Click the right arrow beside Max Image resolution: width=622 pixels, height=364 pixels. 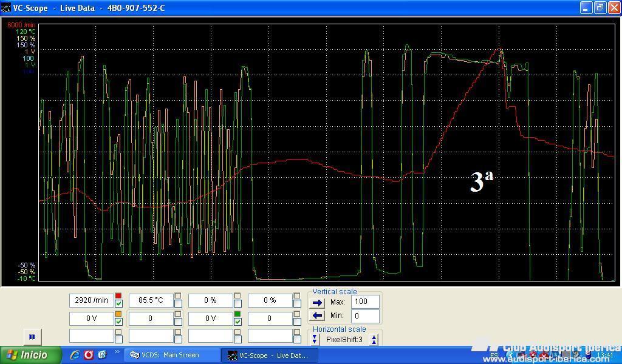317,303
